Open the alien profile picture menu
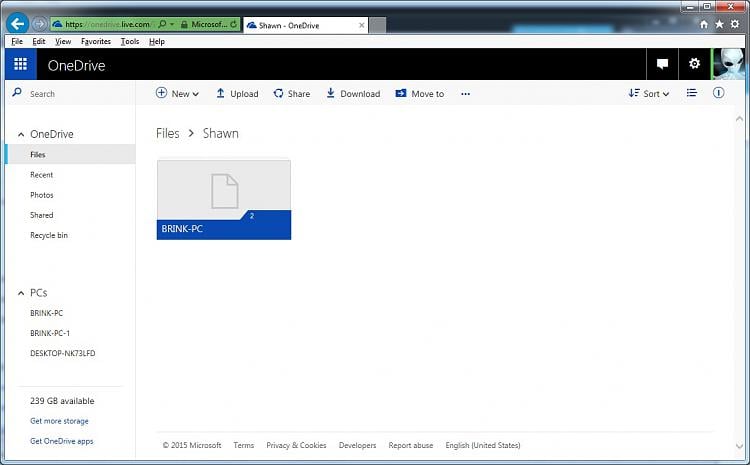The height and width of the screenshot is (465, 750). click(728, 64)
